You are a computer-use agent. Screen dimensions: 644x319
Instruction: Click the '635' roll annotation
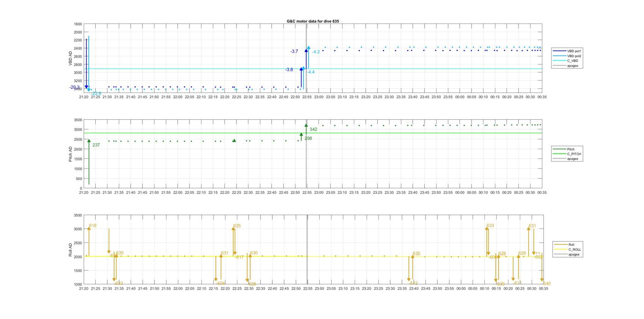[x=120, y=253]
